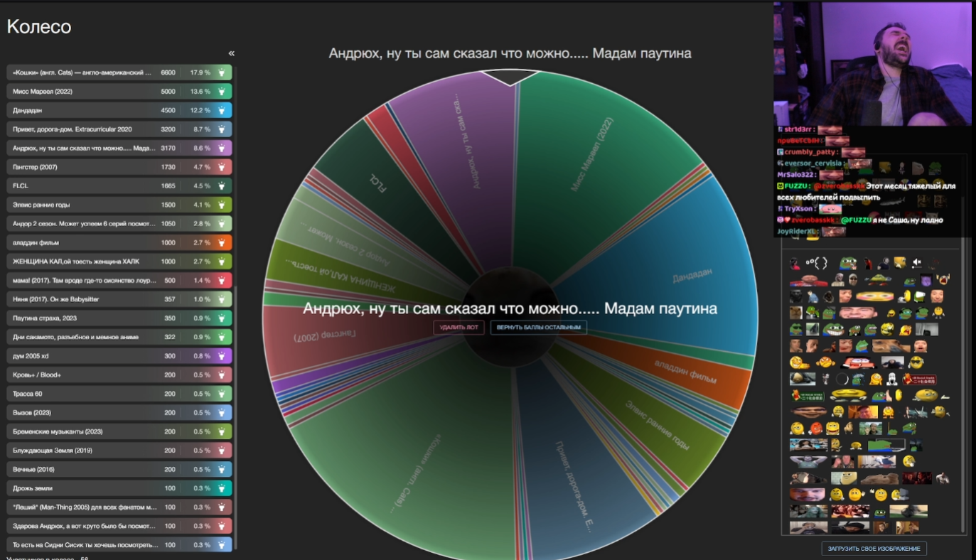
Task: Click 'Здарова Андрюх' lot name in list
Action: point(84,526)
